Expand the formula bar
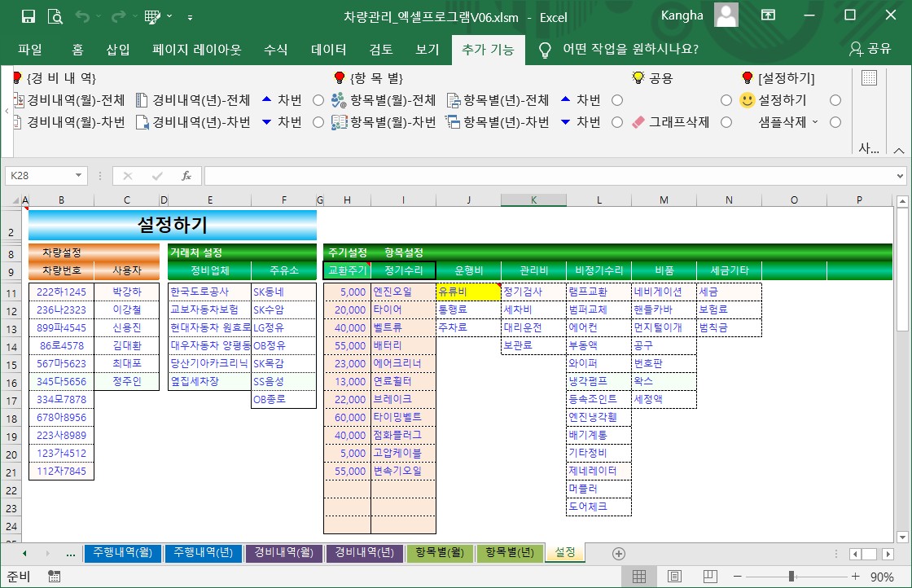 coord(900,176)
